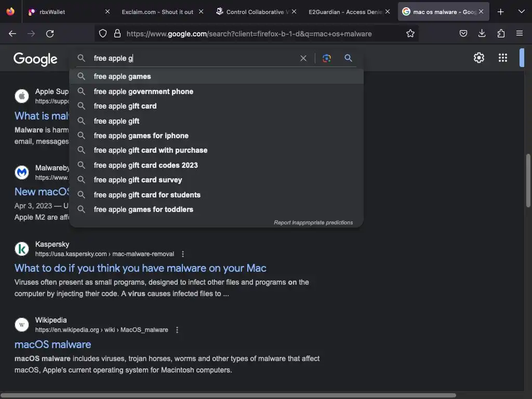Close the E2Guardian tab
This screenshot has width=532, height=399.
pyautogui.click(x=388, y=11)
